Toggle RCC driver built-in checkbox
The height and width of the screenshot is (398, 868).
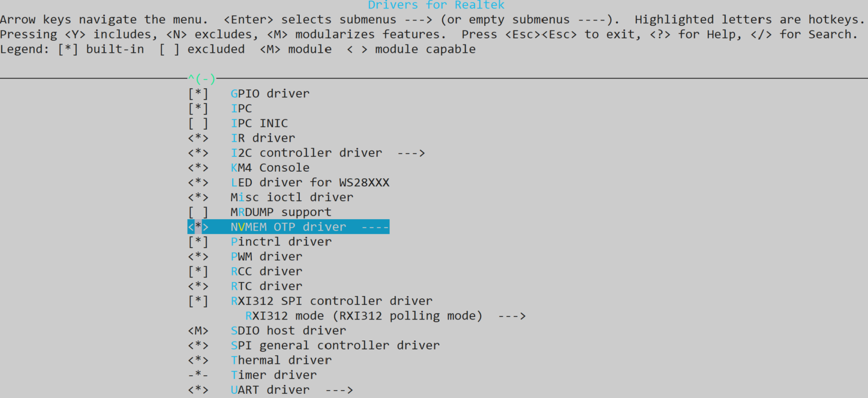point(198,271)
